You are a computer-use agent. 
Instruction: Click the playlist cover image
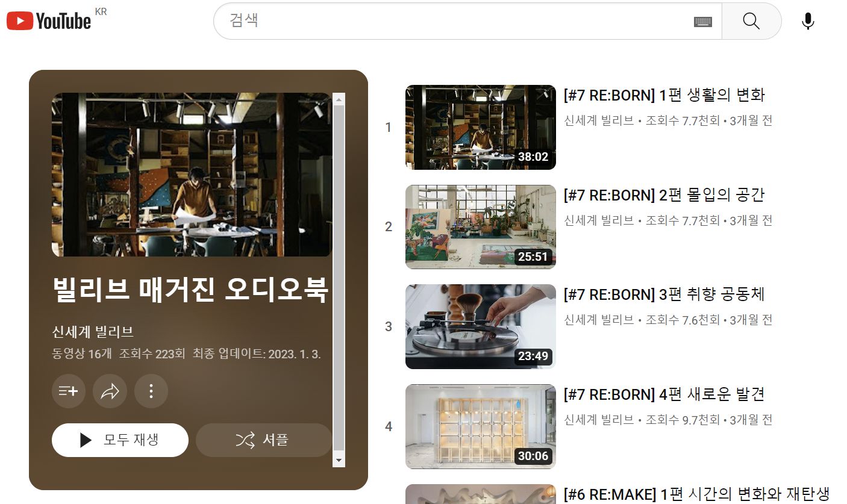point(192,175)
